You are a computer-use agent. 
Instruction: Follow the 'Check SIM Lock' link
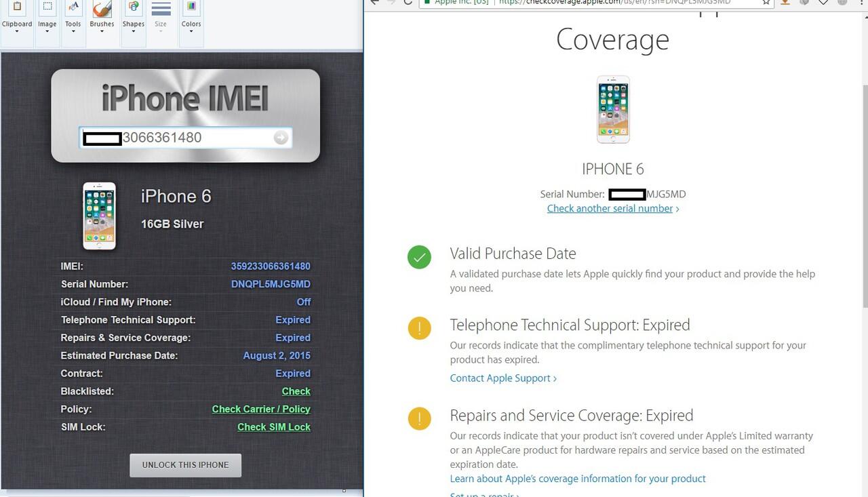tap(274, 427)
